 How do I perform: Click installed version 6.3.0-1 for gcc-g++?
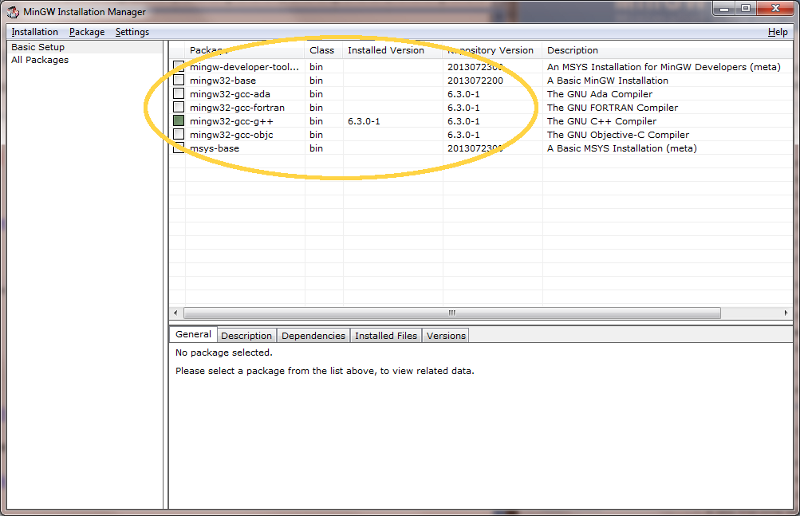[364, 121]
